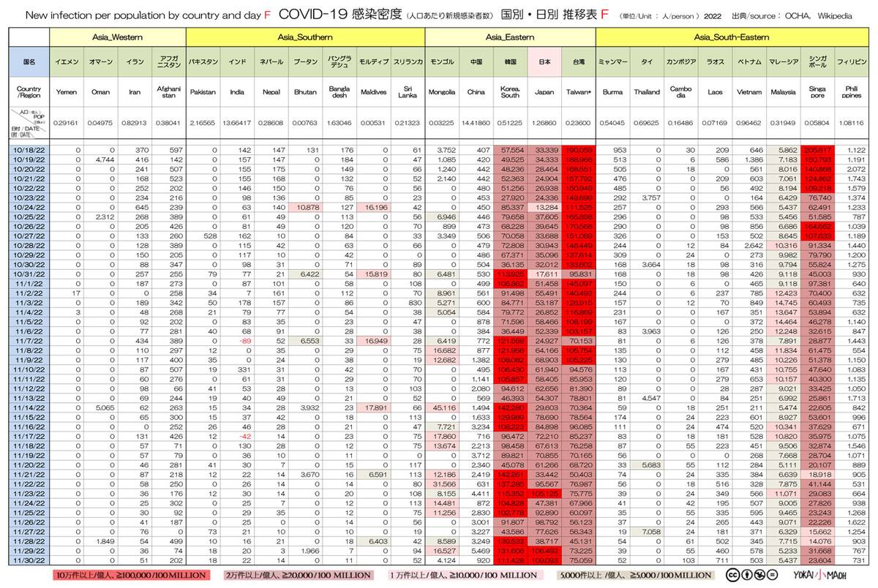Click the Mongolia column header

tap(442, 93)
